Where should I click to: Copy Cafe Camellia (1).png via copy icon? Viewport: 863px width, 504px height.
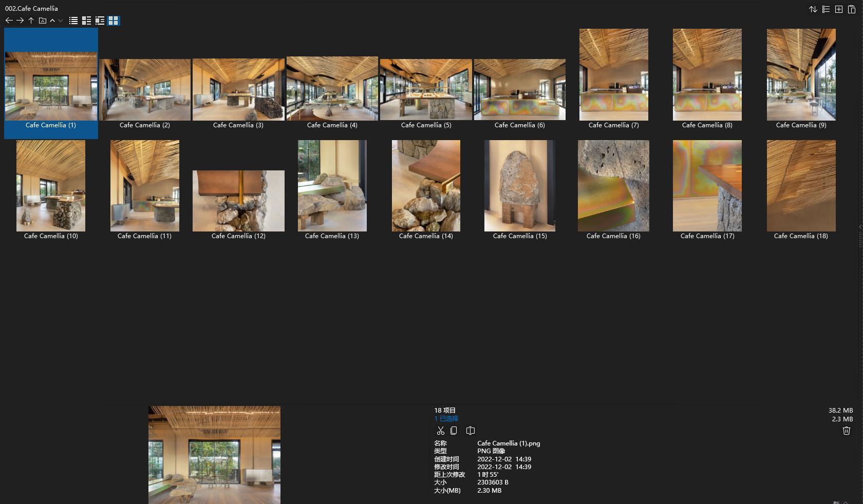[454, 431]
